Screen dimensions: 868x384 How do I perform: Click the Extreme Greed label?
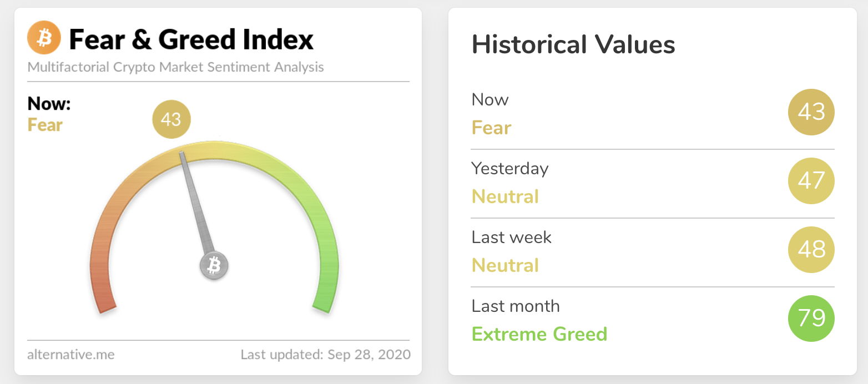tap(539, 334)
